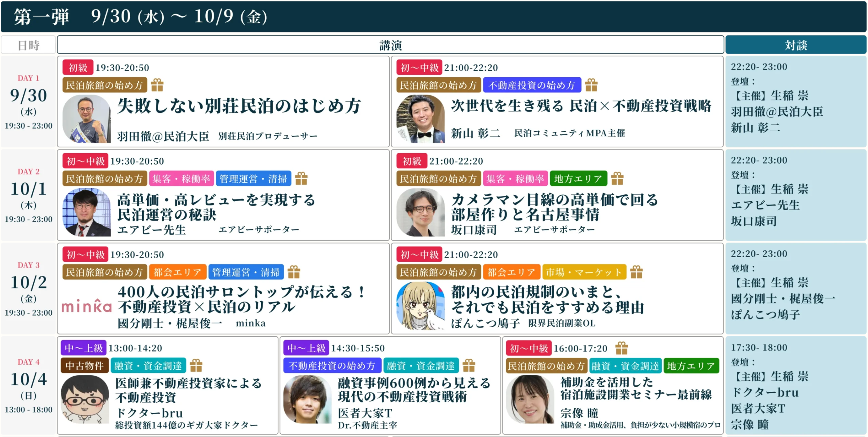
Task: Click the orange 都会エリア tag in 19:30 DAY 3 session
Action: (177, 272)
